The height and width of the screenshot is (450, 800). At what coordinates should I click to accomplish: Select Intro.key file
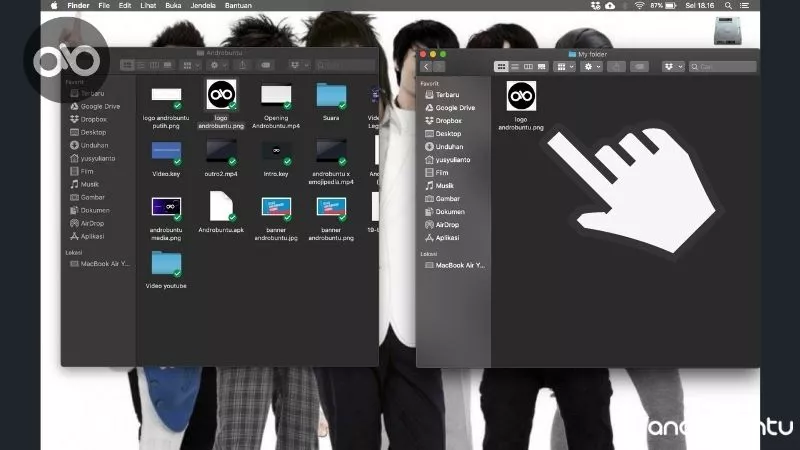(x=276, y=159)
